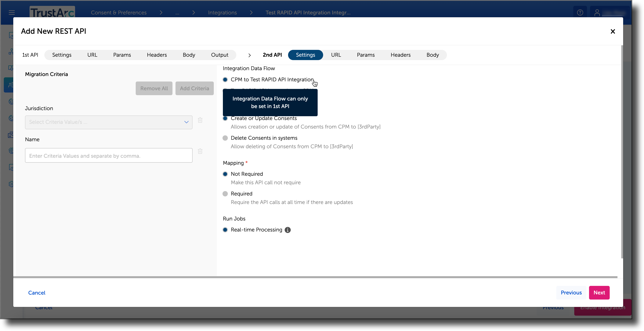
Task: Delete the Jurisdiction criteria with the trash icon
Action: click(x=200, y=120)
